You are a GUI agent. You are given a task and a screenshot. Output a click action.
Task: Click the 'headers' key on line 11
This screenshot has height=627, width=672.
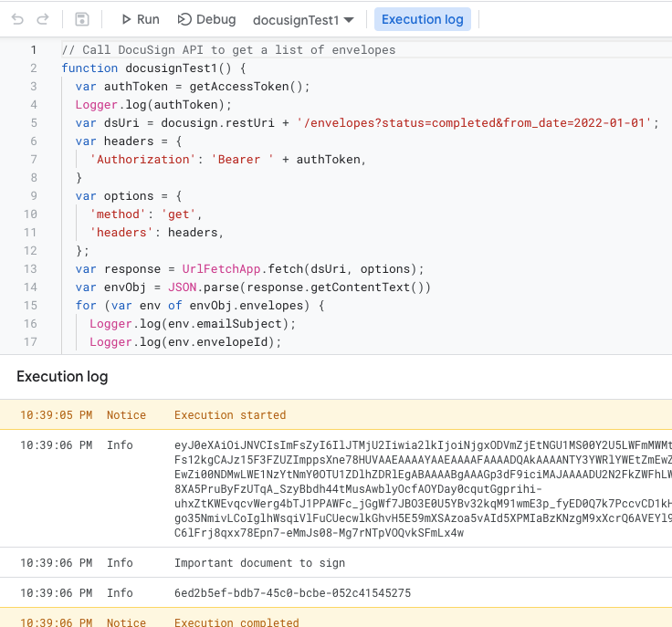point(121,233)
